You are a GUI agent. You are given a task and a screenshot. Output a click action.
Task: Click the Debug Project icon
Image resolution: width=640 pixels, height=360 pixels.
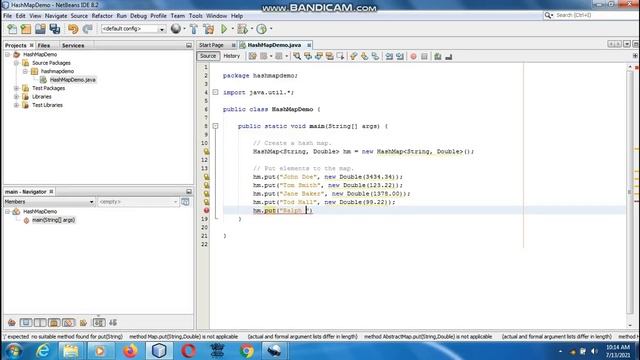pos(242,29)
